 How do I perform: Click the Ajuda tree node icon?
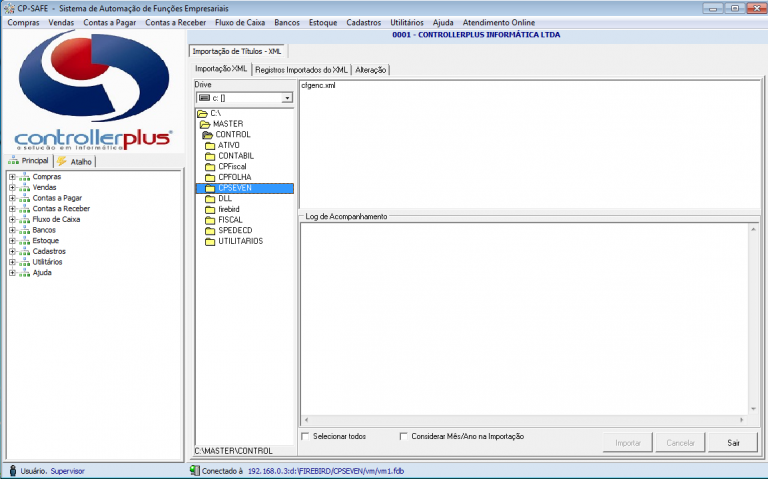tap(24, 273)
